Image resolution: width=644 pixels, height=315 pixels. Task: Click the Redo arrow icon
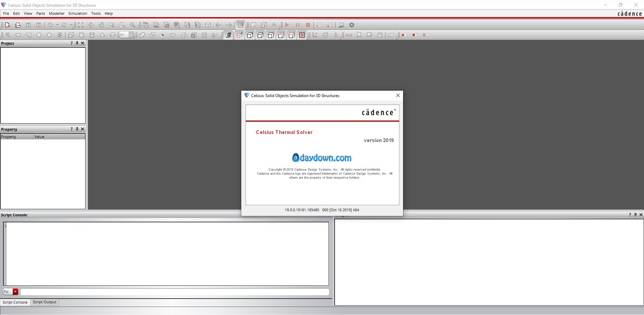64,25
